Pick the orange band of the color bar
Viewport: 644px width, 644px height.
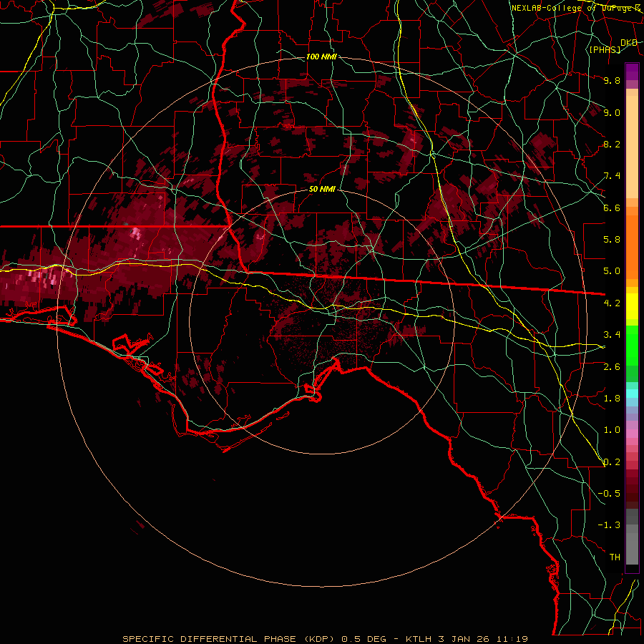632,246
